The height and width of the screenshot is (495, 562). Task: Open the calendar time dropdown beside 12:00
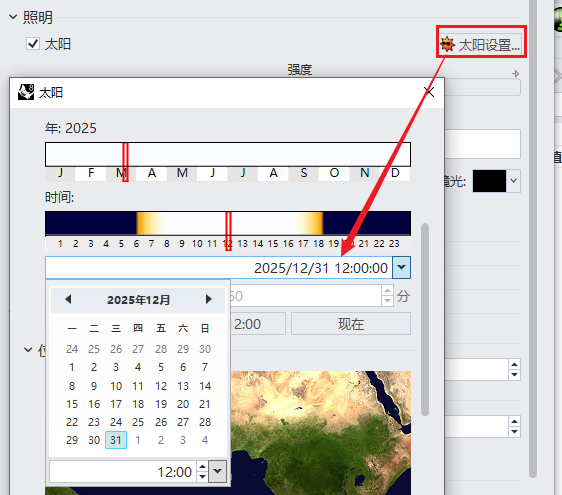pos(218,471)
